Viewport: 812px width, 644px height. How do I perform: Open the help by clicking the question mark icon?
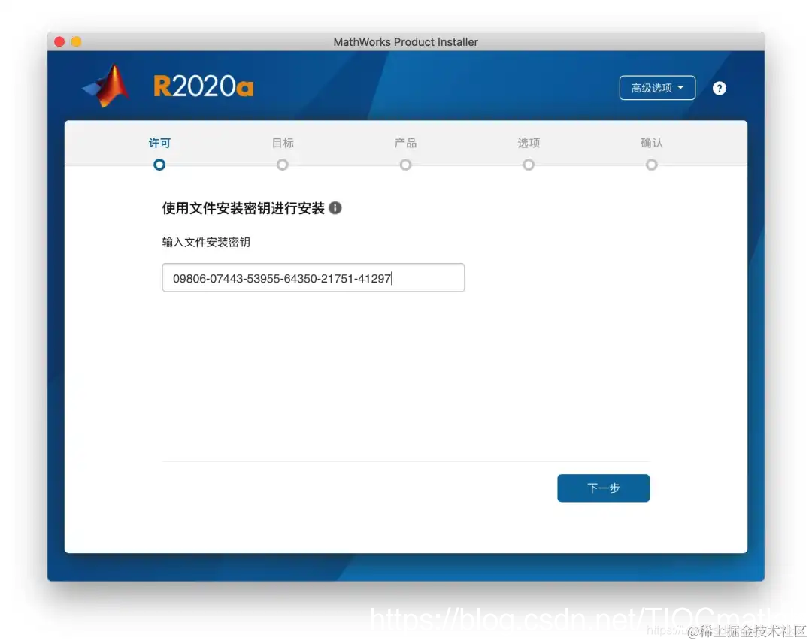point(720,88)
